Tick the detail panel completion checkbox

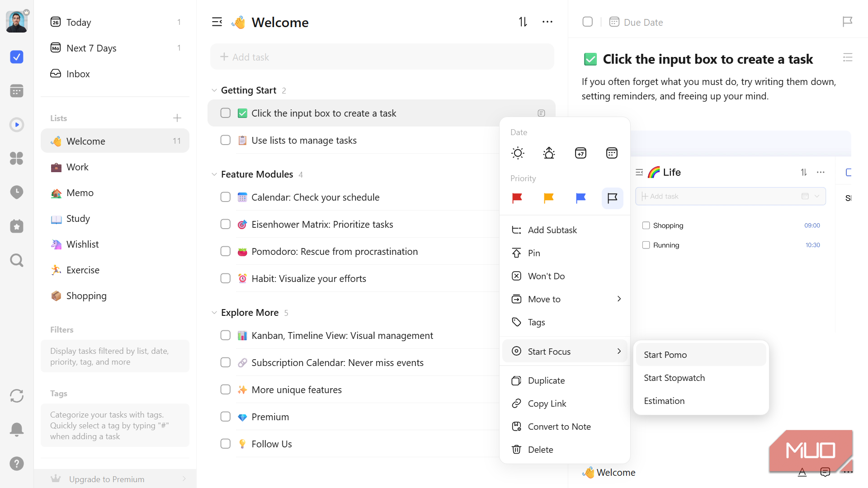(588, 22)
